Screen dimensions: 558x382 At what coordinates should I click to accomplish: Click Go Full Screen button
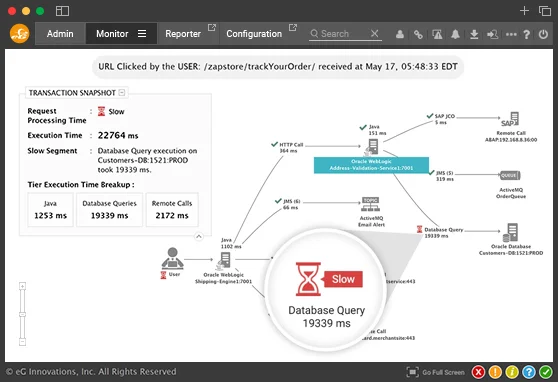(436, 372)
